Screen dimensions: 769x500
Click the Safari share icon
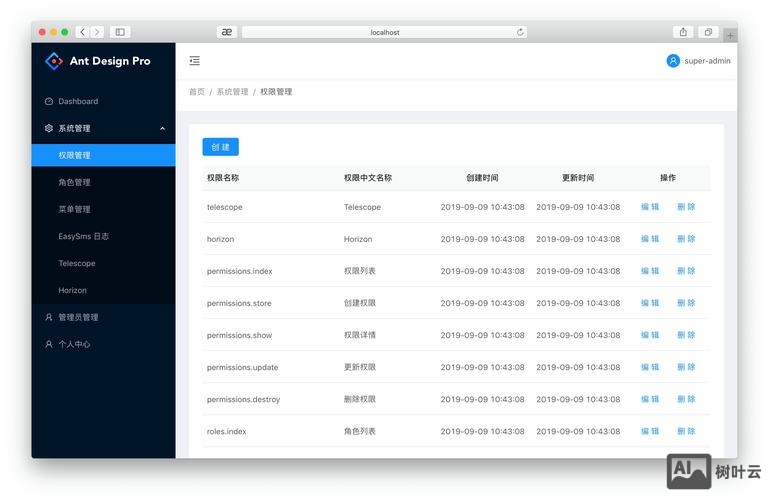tap(683, 32)
